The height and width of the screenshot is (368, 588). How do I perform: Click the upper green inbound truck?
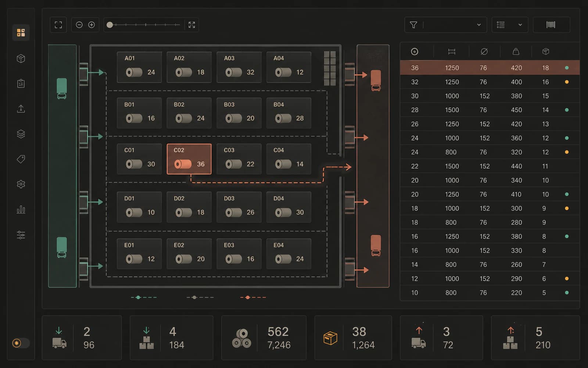[62, 89]
